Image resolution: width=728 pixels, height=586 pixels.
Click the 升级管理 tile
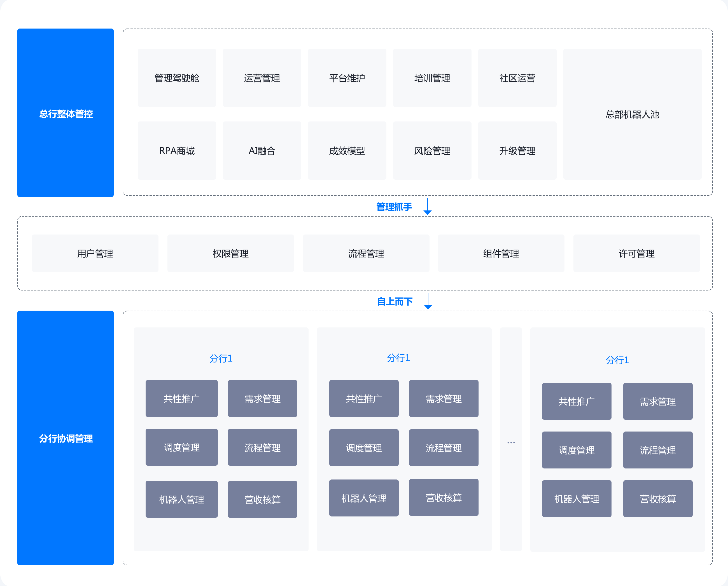(517, 151)
